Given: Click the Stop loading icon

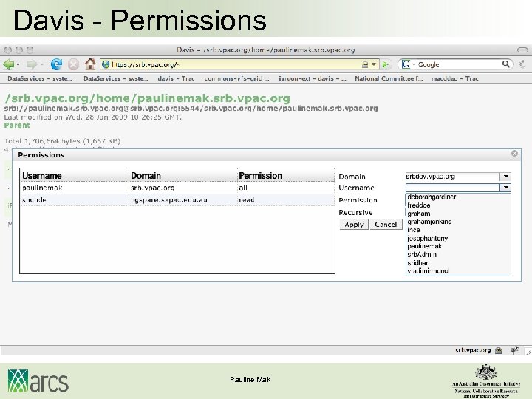Looking at the screenshot, I should [x=73, y=64].
